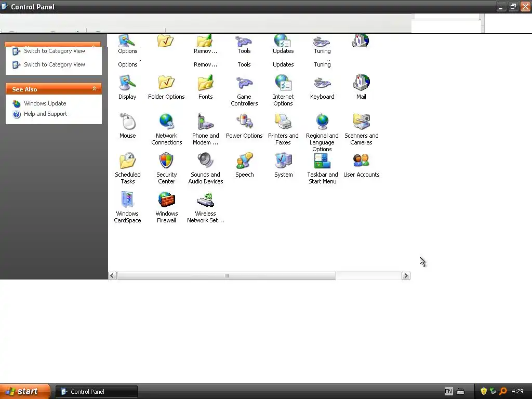532x399 pixels.
Task: Click the magnifier search tray icon
Action: (503, 391)
